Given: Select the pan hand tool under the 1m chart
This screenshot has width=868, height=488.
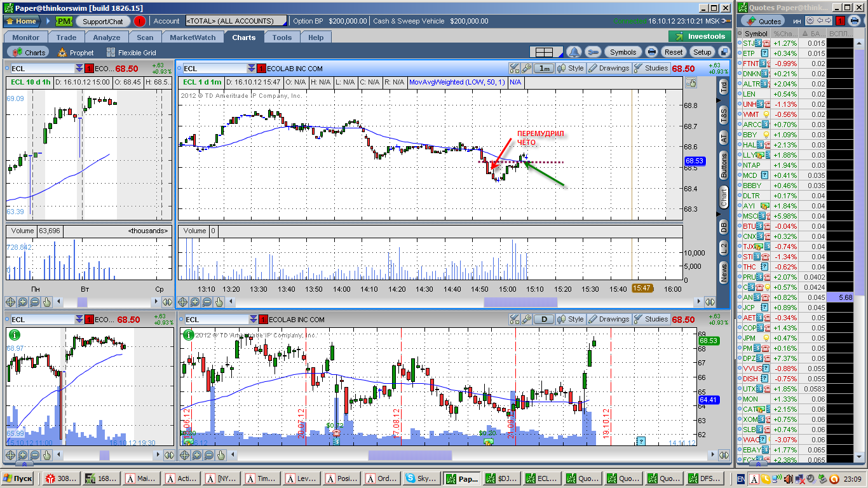Looking at the screenshot, I should (x=220, y=302).
